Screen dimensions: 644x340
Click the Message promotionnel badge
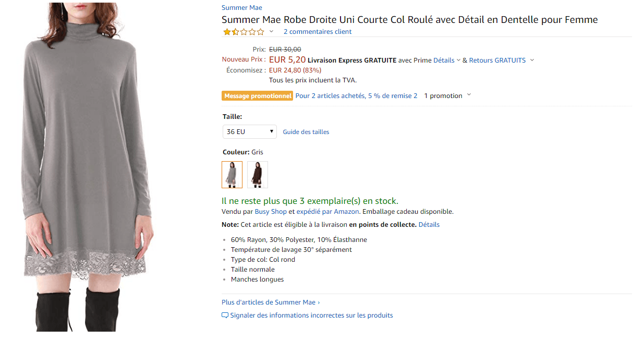[257, 96]
